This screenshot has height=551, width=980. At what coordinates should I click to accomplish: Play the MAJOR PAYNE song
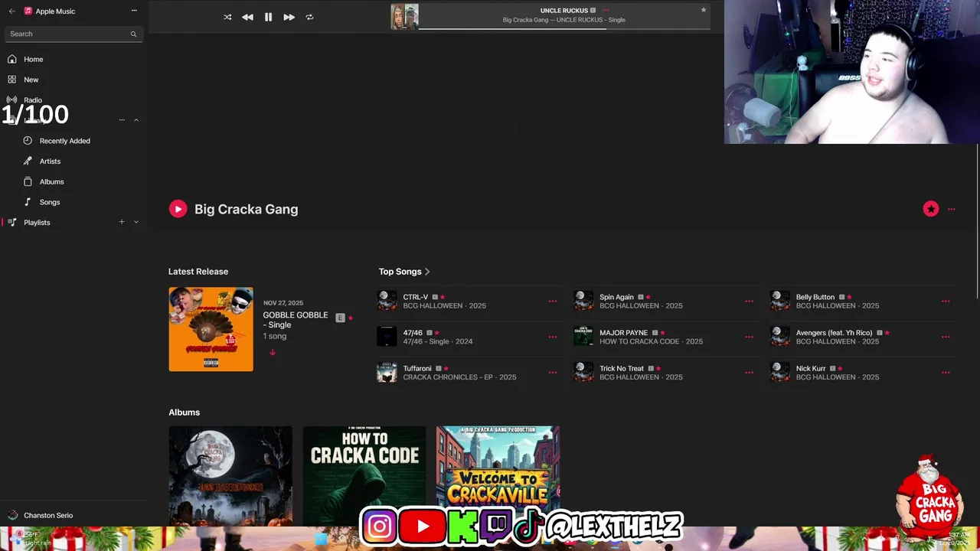(623, 333)
